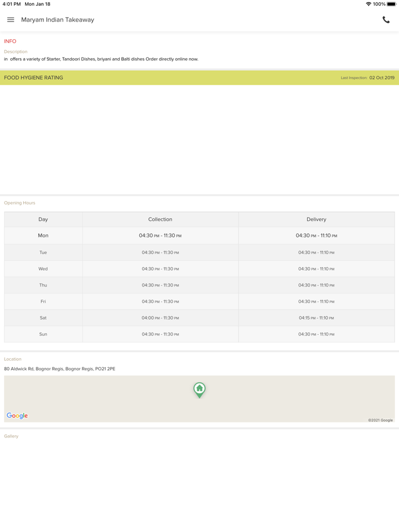This screenshot has height=532, width=399.
Task: Select the Tue row day cell
Action: tap(43, 252)
